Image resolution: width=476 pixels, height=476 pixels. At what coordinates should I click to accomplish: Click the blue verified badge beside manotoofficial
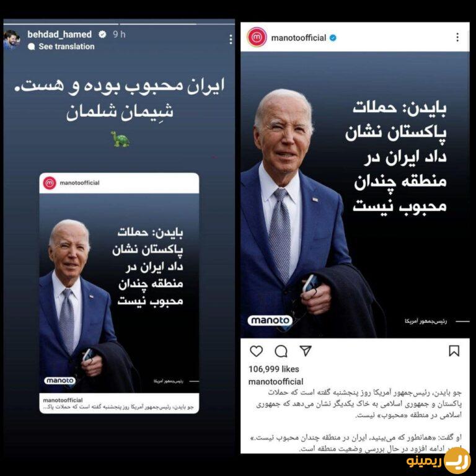point(333,38)
